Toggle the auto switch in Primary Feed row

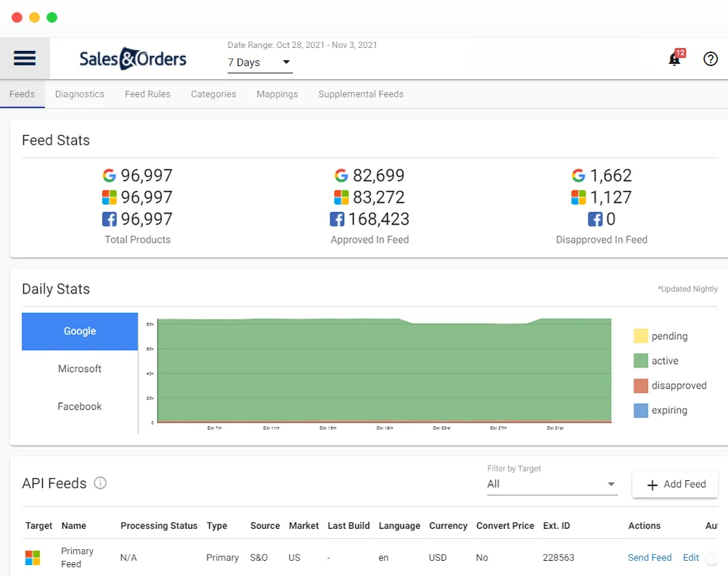point(712,557)
